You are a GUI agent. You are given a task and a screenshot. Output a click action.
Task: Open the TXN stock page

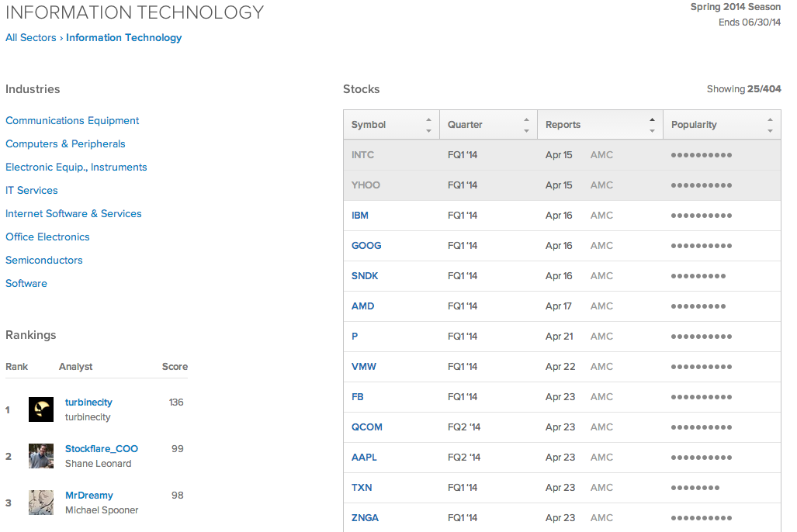coord(362,488)
